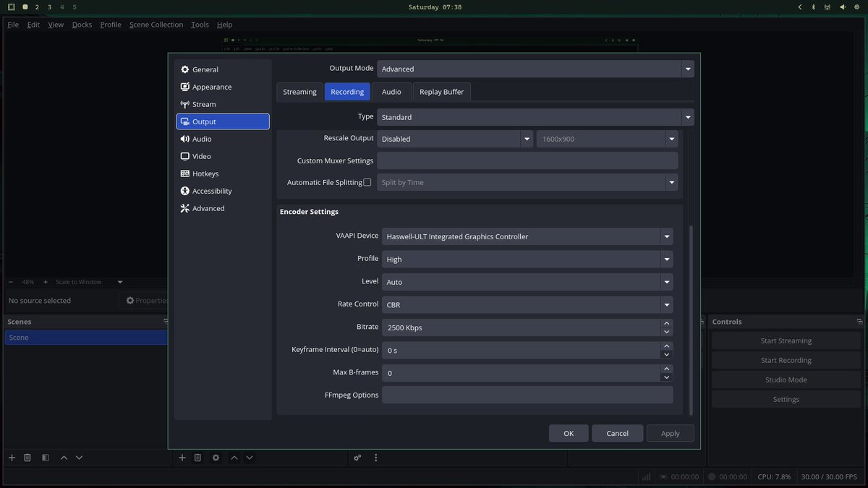The image size is (868, 488).
Task: Zoom out preview with minus icon
Action: point(11,282)
